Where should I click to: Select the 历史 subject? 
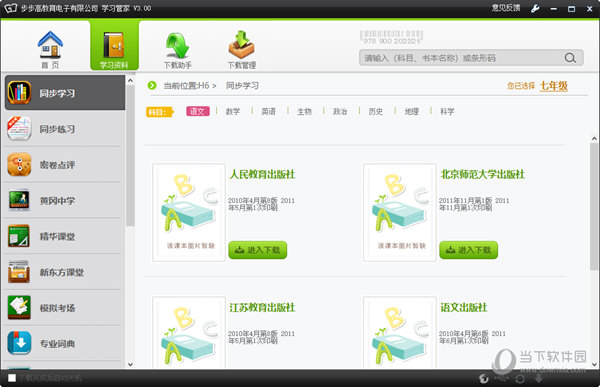(375, 111)
